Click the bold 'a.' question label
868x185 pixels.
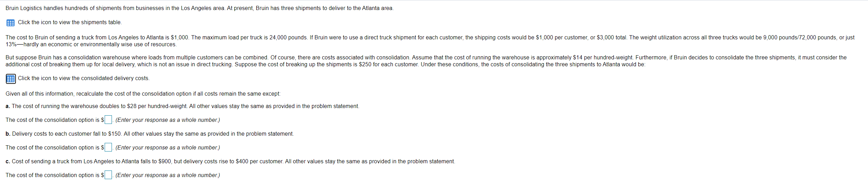[x=8, y=106]
